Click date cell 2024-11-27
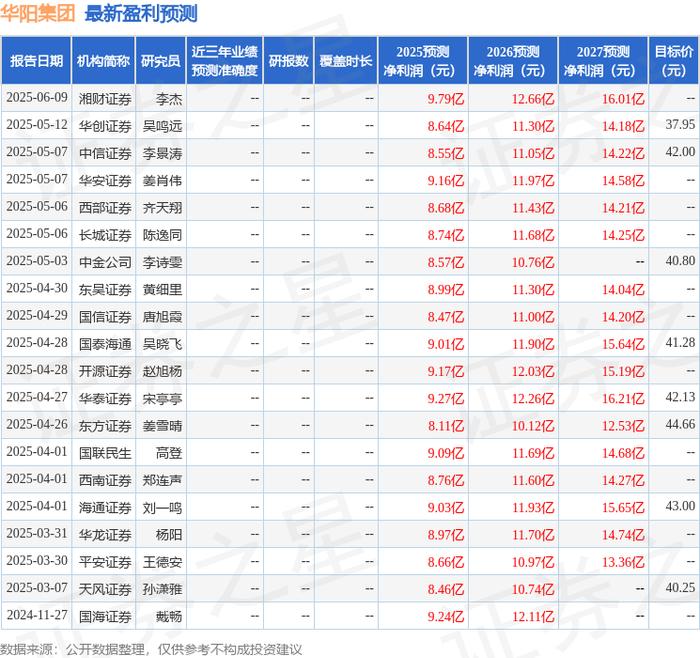 pyautogui.click(x=37, y=615)
